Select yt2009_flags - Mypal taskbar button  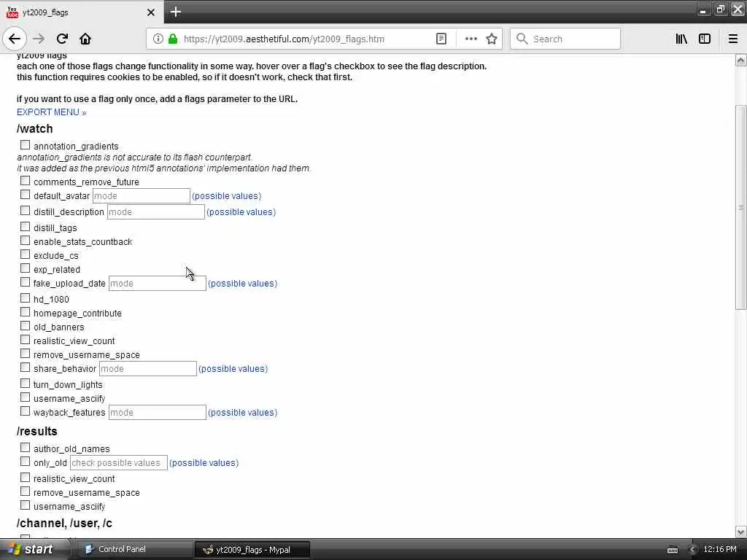252,550
